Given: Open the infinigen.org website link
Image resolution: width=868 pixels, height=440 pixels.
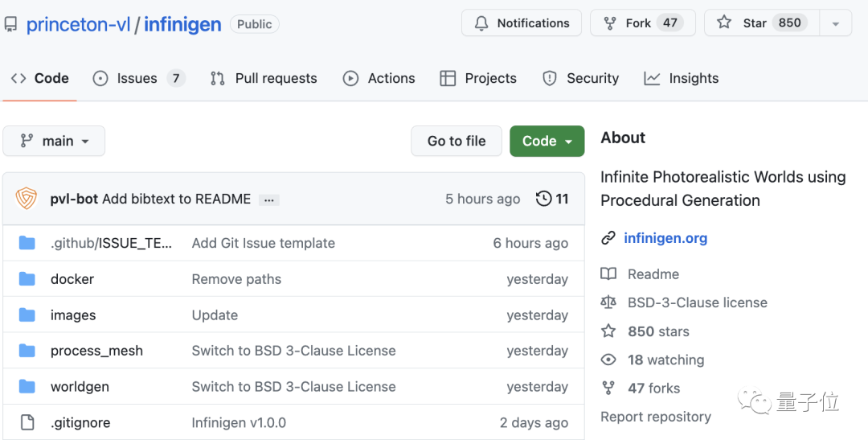Looking at the screenshot, I should (665, 238).
